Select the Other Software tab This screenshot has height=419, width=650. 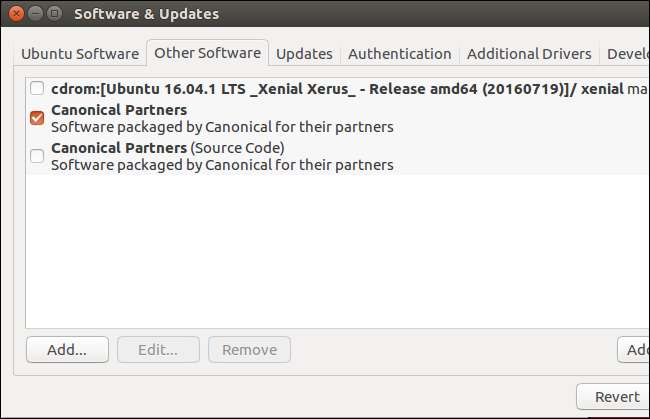207,53
